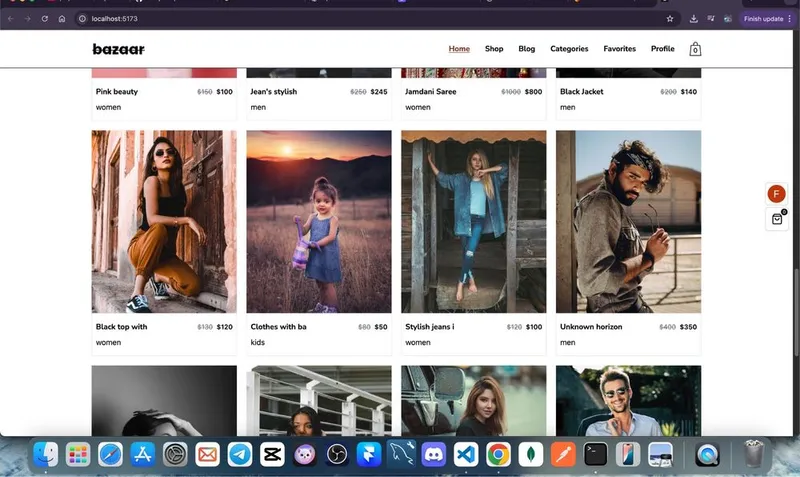The height and width of the screenshot is (477, 800).
Task: Click the browser forward arrow
Action: [x=28, y=19]
